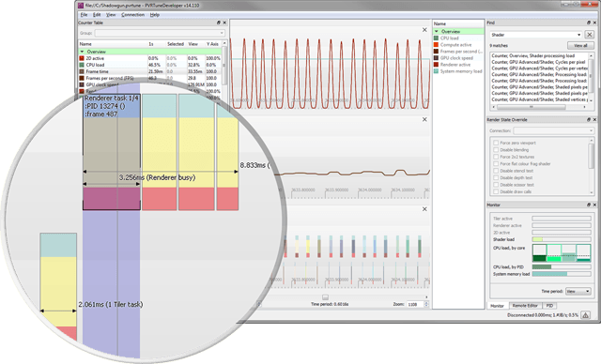This screenshot has width=601, height=364.
Task: Check Disable blending option
Action: (x=496, y=150)
